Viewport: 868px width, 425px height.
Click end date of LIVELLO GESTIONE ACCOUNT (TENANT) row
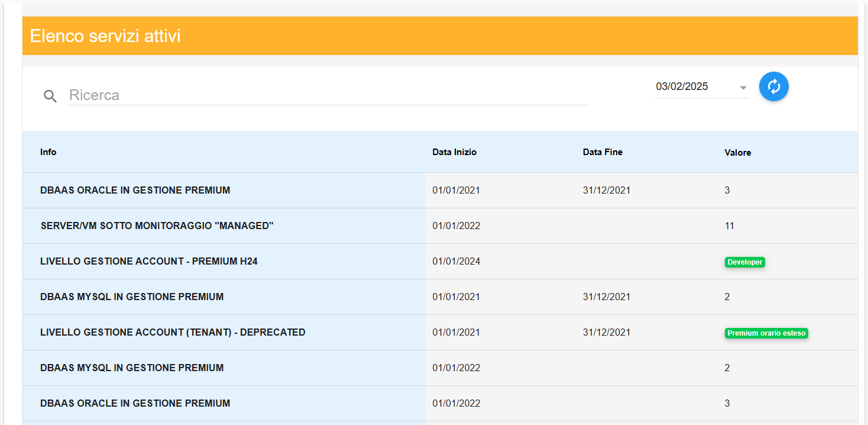click(606, 332)
